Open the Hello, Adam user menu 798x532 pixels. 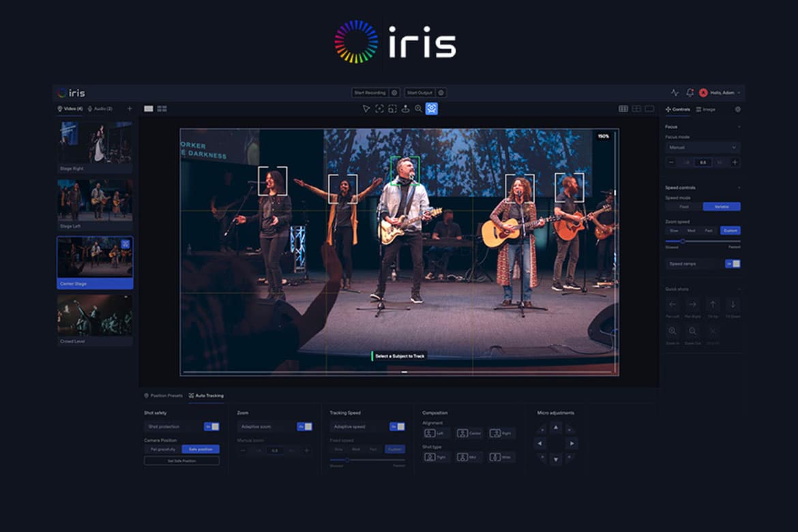723,93
